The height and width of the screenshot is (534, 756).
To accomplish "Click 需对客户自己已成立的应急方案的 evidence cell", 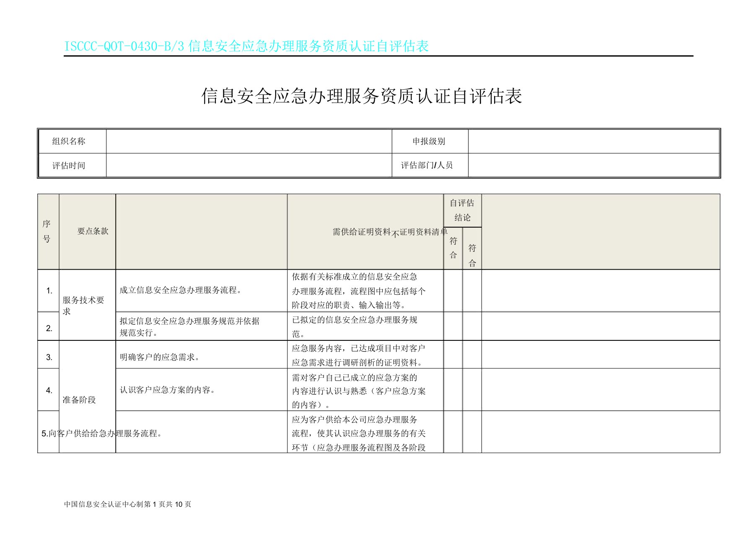I will coord(365,390).
